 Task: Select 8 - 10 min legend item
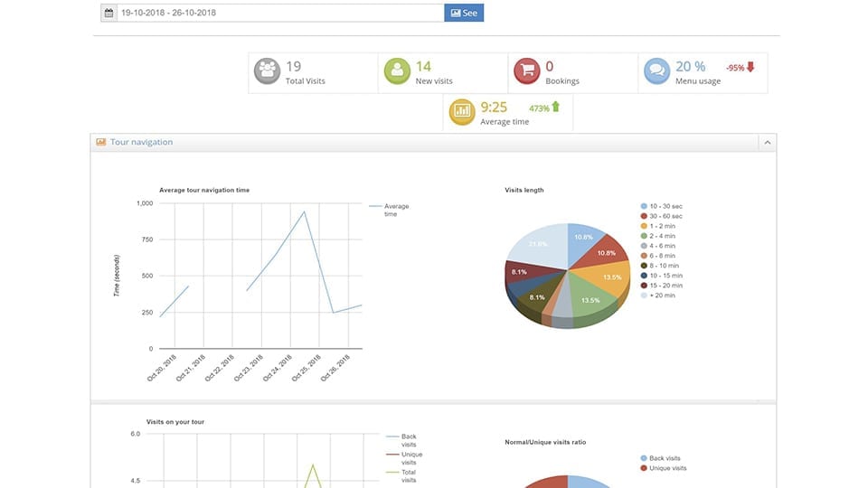pos(660,266)
